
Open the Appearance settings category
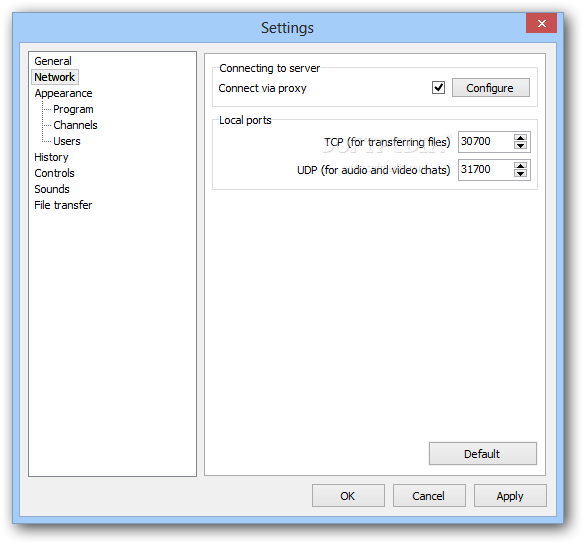tap(63, 93)
